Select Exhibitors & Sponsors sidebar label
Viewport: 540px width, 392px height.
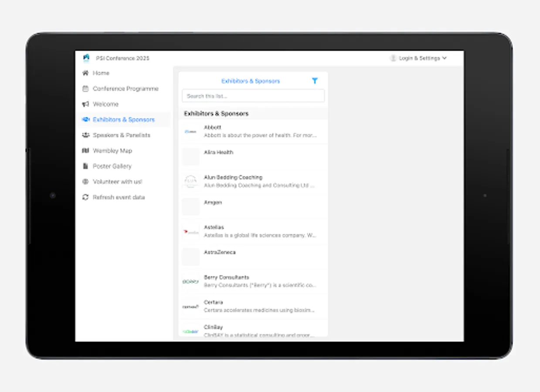[124, 119]
